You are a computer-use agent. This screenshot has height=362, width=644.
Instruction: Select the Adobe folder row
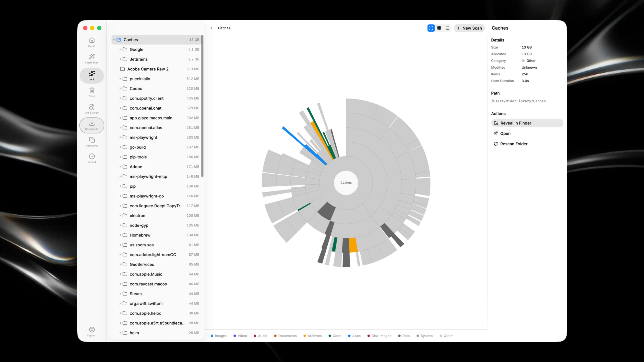(x=157, y=167)
